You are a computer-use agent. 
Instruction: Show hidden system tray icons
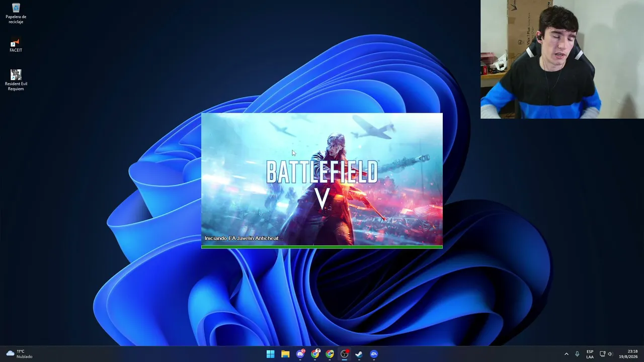coord(566,354)
